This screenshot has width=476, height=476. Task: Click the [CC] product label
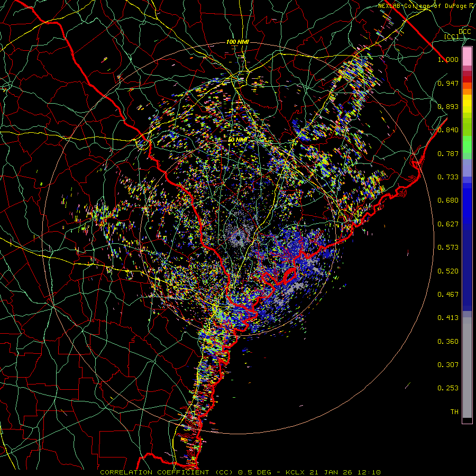(452, 36)
